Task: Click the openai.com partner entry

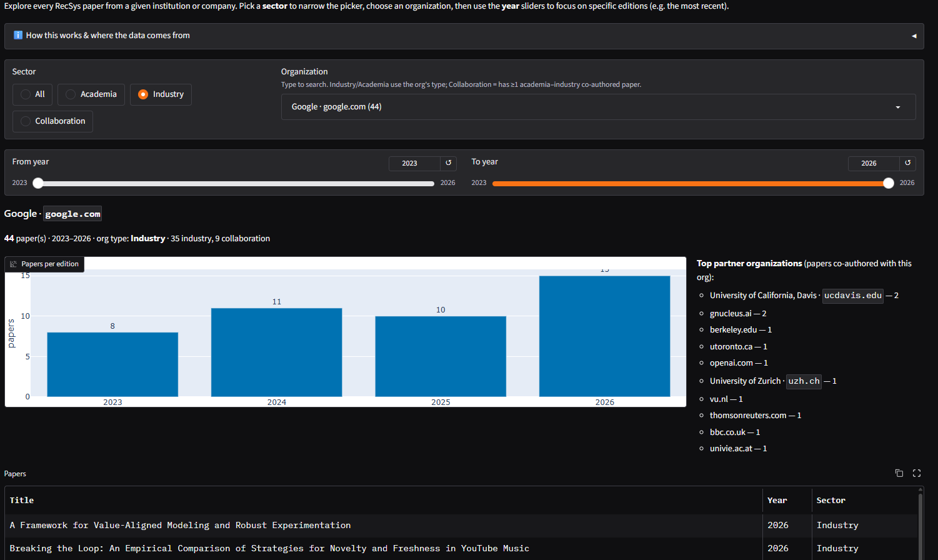Action: pyautogui.click(x=739, y=363)
